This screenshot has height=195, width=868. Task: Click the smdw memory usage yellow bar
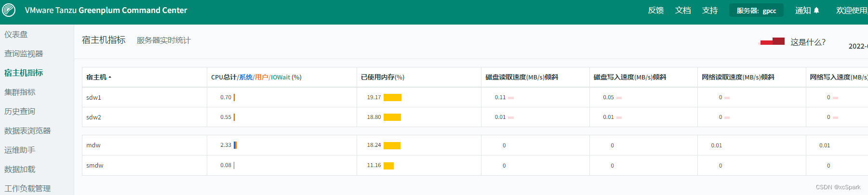[388, 166]
